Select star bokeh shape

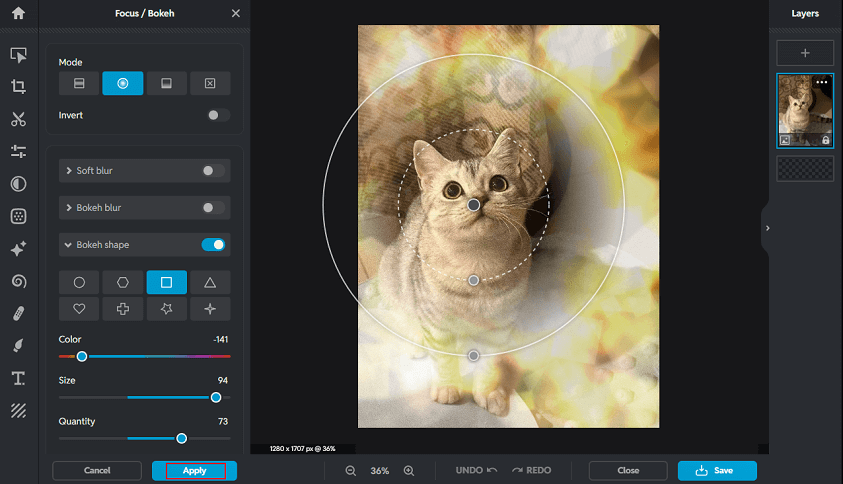167,309
